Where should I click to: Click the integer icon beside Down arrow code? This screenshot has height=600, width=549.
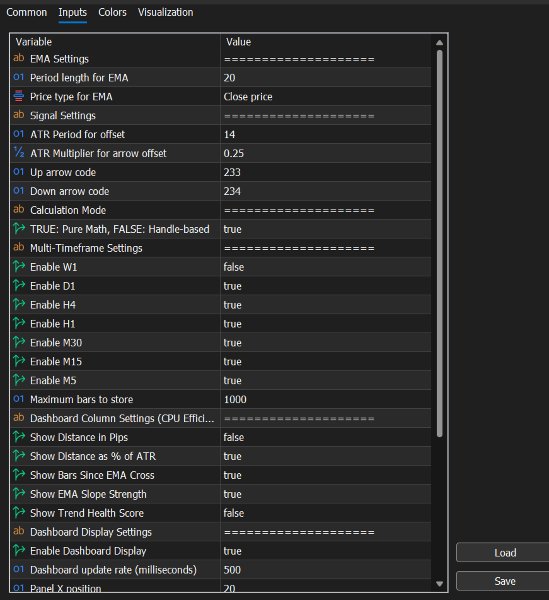pyautogui.click(x=18, y=191)
